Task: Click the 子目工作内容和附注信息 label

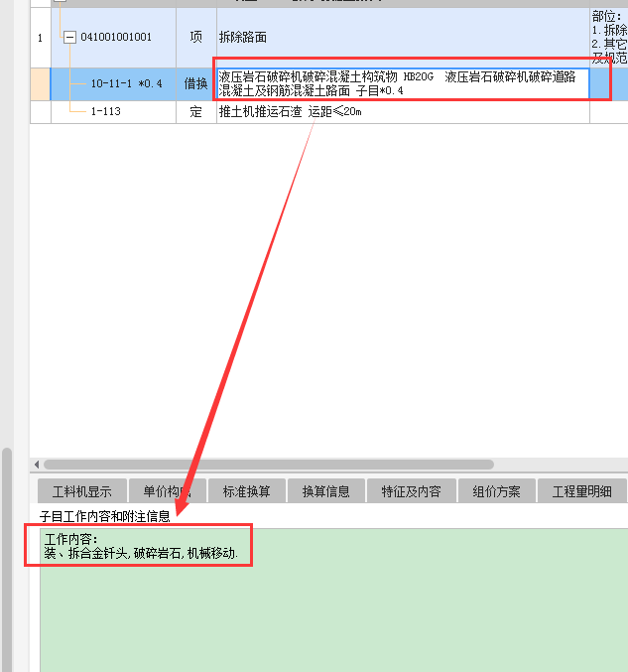Action: point(105,516)
